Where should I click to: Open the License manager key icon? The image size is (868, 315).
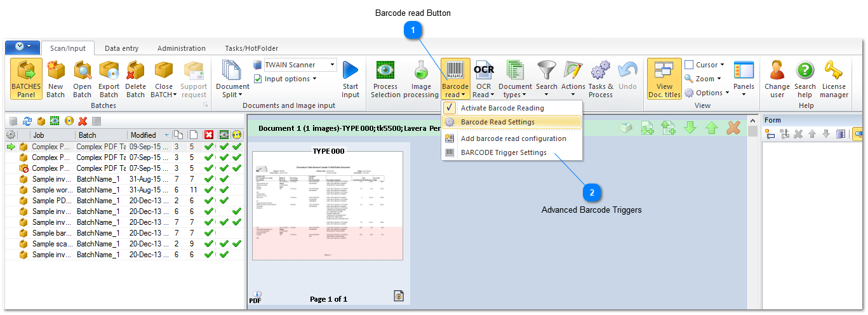click(x=833, y=70)
